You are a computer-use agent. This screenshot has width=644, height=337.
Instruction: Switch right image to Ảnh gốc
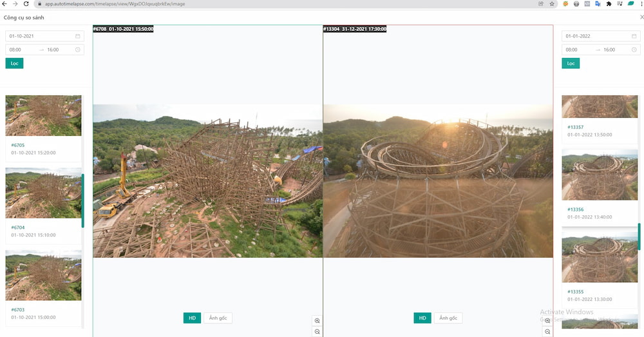click(x=448, y=318)
